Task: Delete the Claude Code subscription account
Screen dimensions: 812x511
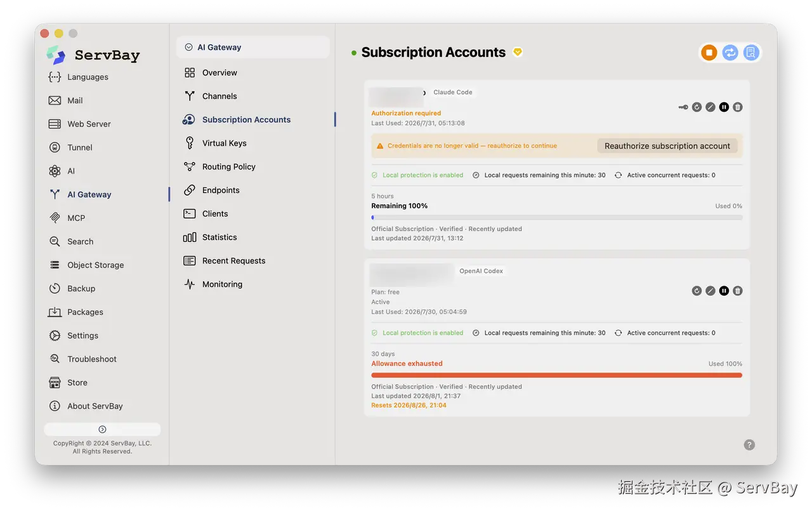Action: click(738, 107)
